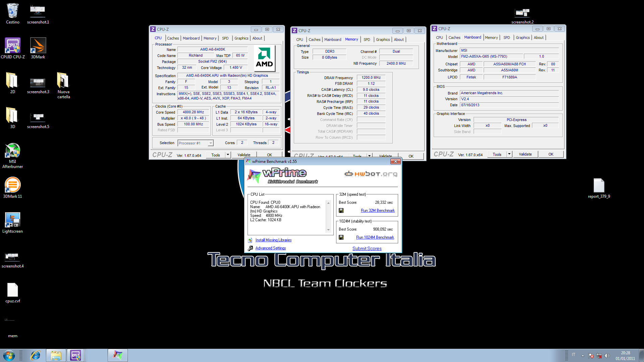The height and width of the screenshot is (362, 644).
Task: Open Mainboard tab in left CPU-Z window
Action: (x=191, y=38)
